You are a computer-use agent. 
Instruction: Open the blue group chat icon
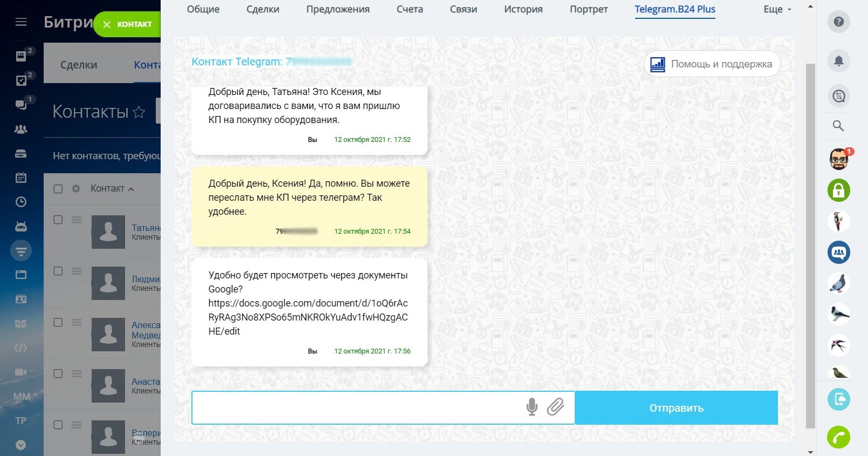839,252
